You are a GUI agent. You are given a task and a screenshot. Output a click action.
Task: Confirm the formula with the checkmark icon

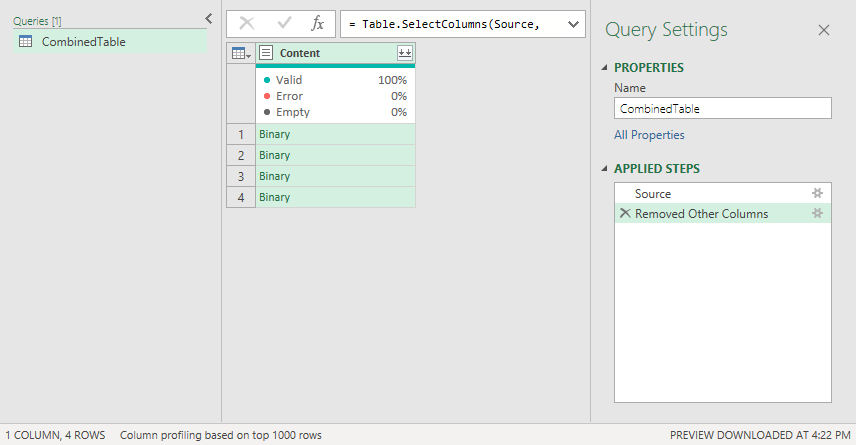coord(284,24)
